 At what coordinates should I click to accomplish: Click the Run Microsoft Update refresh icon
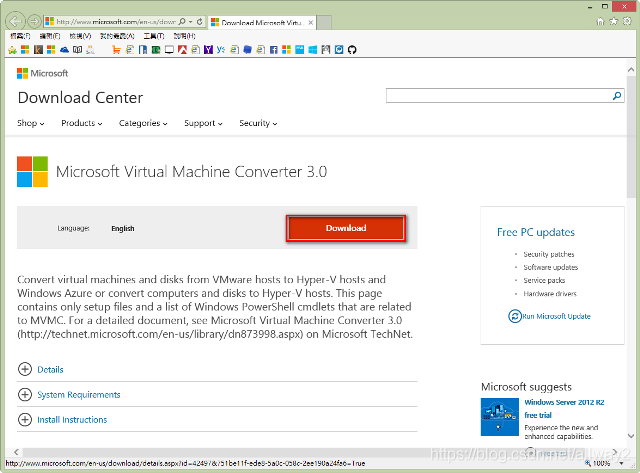tap(515, 316)
